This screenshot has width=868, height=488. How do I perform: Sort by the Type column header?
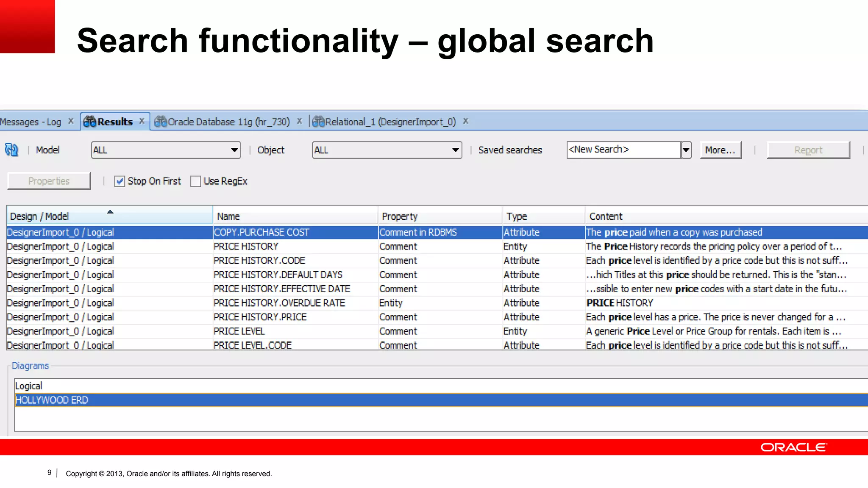tap(544, 216)
